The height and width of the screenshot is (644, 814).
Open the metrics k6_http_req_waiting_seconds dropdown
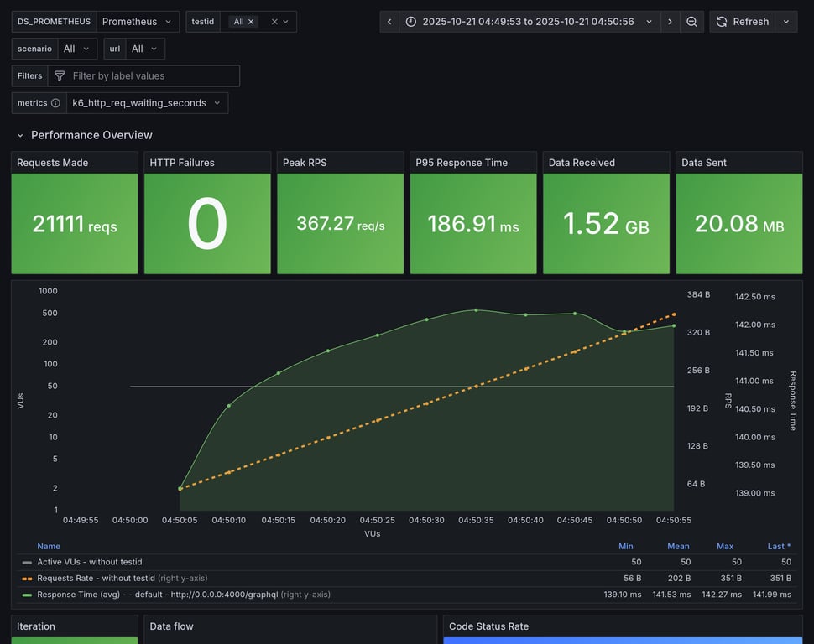[147, 103]
